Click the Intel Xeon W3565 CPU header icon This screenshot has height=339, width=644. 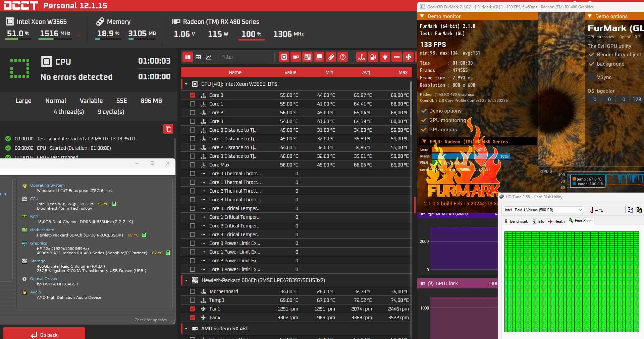point(10,21)
